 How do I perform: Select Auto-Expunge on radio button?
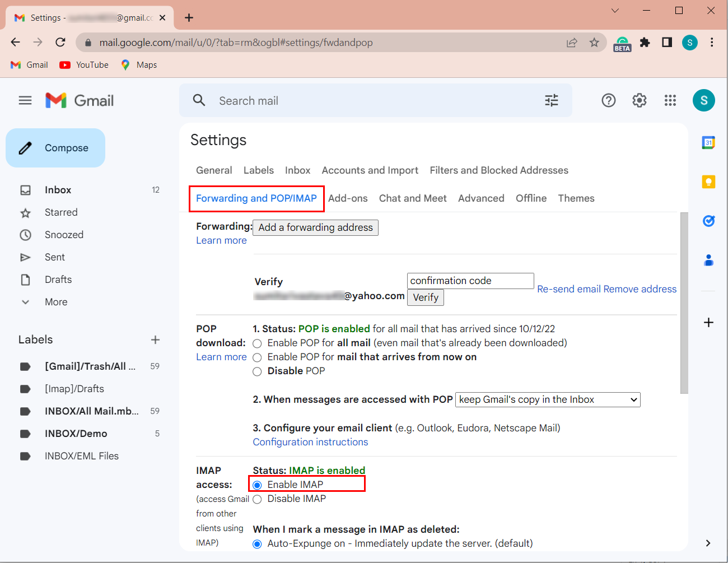pos(257,544)
